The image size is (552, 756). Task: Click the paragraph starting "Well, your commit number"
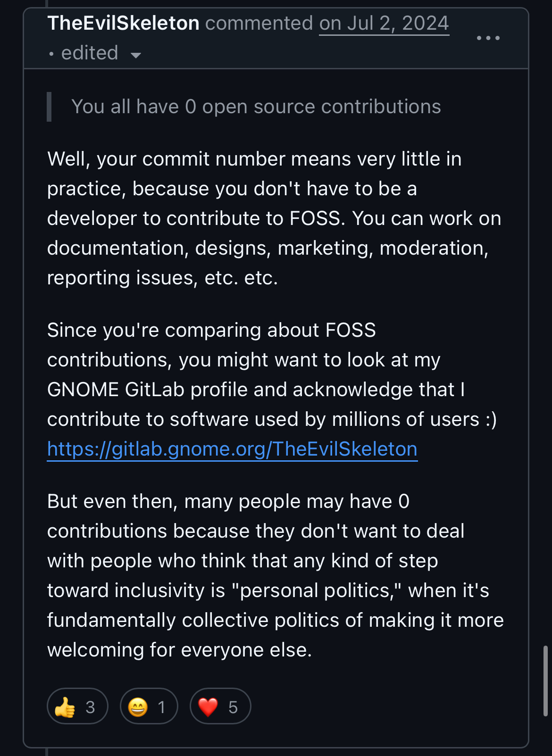(x=275, y=218)
